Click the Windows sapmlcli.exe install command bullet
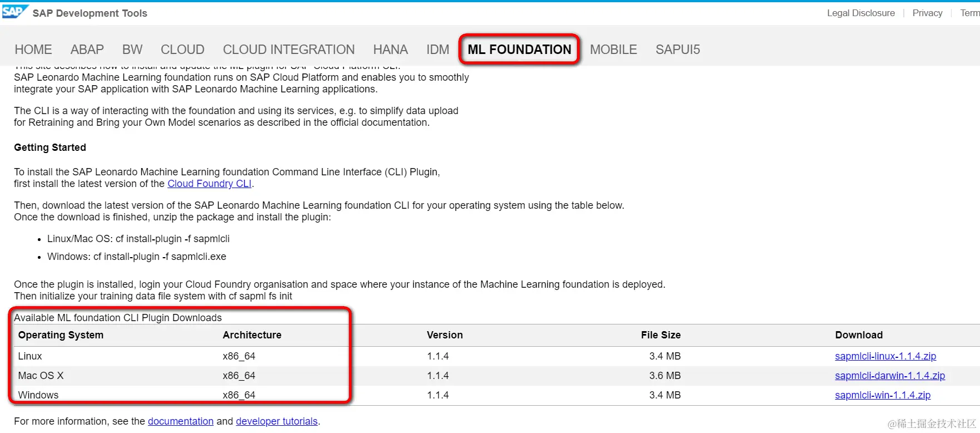The image size is (980, 433). pyautogui.click(x=137, y=257)
